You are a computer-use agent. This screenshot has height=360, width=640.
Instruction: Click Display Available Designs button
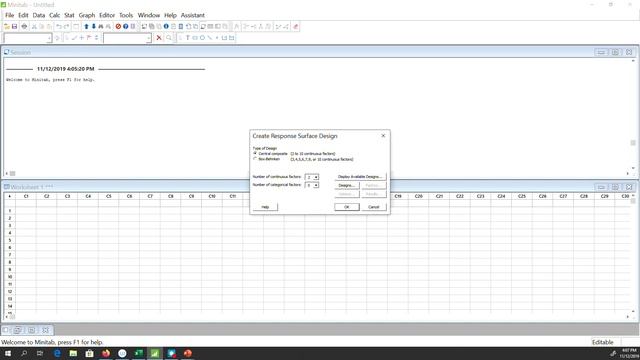(x=360, y=177)
